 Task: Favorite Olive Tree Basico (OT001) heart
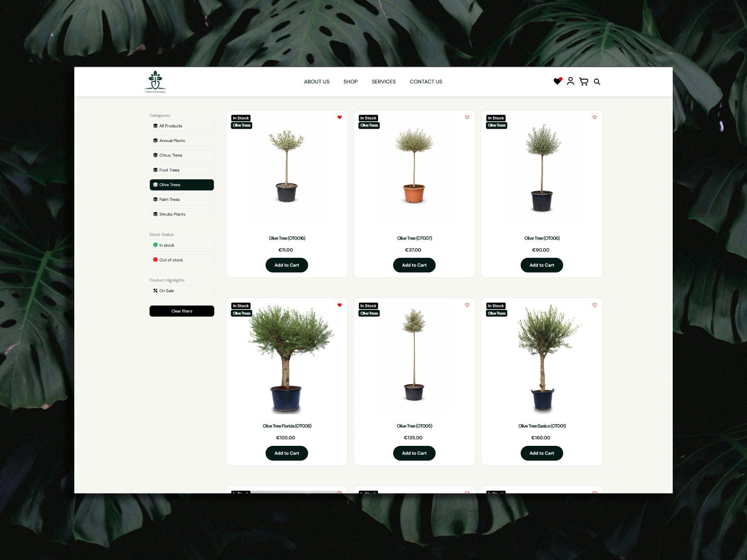pyautogui.click(x=594, y=305)
